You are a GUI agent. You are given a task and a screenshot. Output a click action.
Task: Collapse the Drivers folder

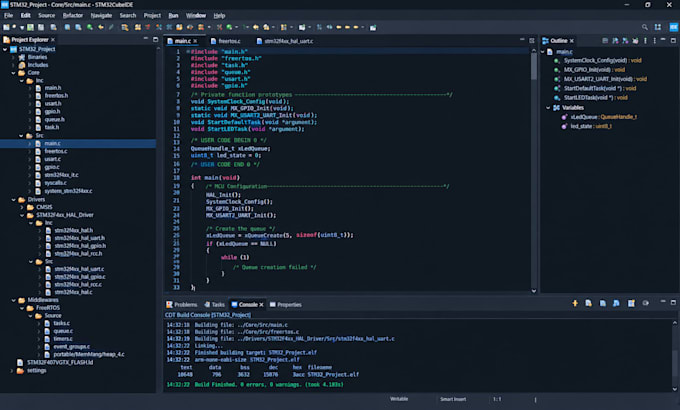coord(13,200)
